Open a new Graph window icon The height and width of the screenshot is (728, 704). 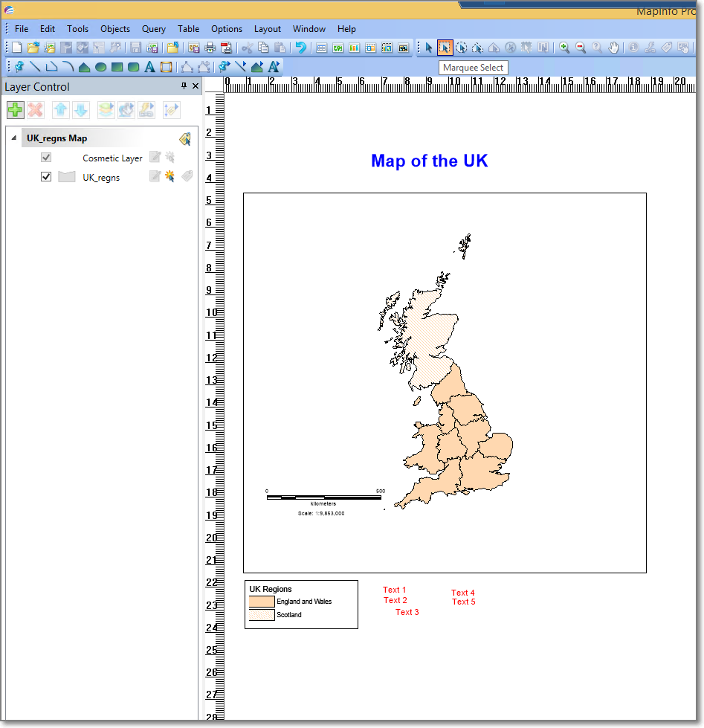pyautogui.click(x=354, y=48)
